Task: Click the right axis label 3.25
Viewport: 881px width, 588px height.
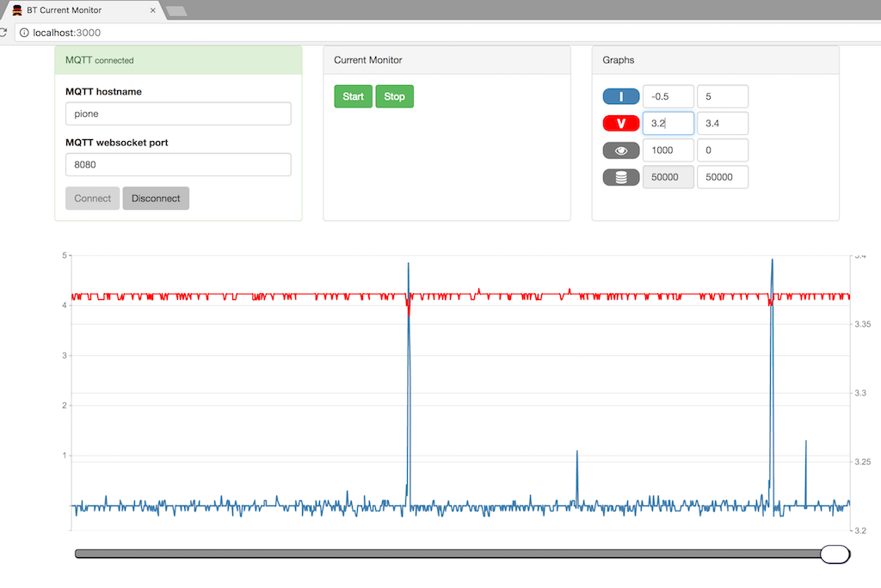Action: [x=862, y=462]
